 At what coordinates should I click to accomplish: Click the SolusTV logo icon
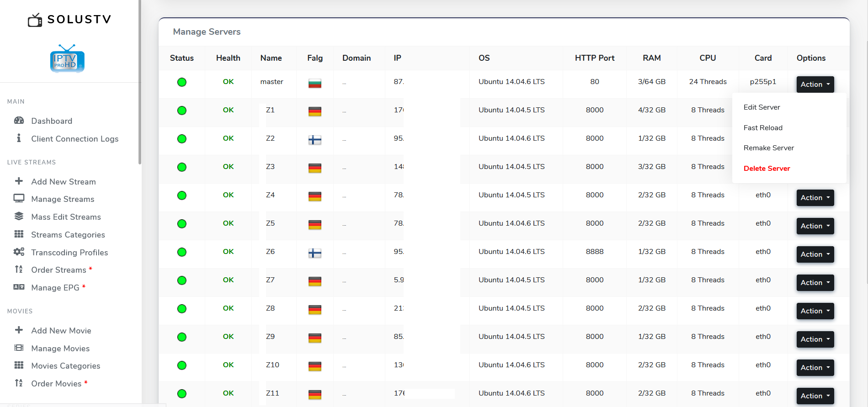point(35,20)
